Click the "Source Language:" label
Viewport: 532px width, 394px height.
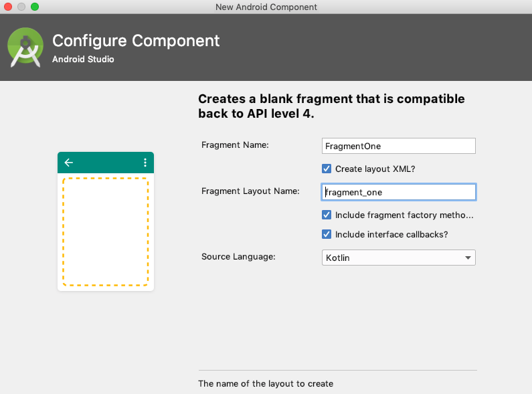[238, 257]
